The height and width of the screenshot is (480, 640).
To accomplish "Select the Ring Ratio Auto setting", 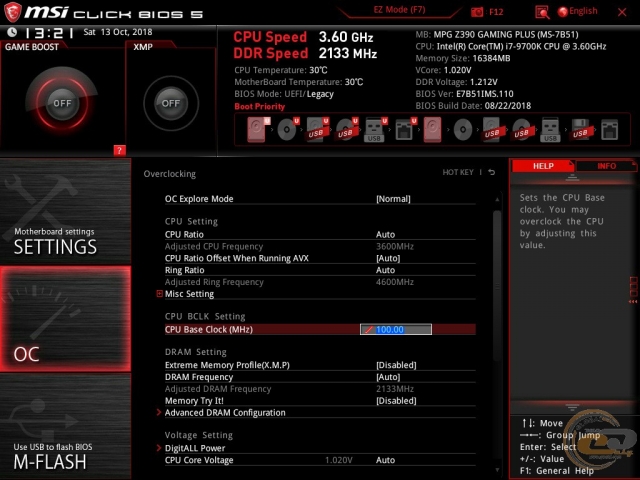I will tap(385, 270).
